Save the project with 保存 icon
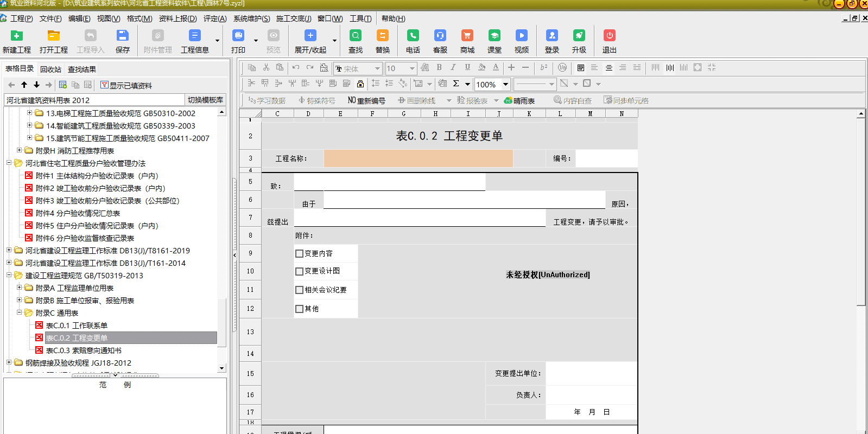 [x=123, y=36]
